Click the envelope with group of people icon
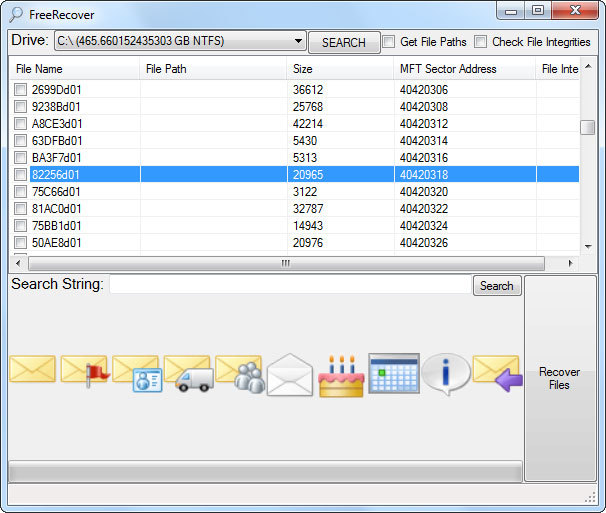The height and width of the screenshot is (513, 606). pos(240,372)
